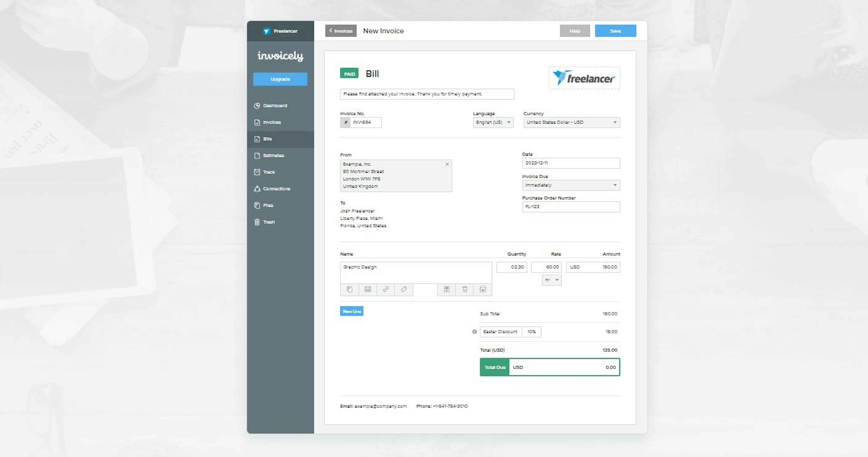Click the From address Example, Inc. box
Screen dimensions: 868x457
pyautogui.click(x=396, y=176)
